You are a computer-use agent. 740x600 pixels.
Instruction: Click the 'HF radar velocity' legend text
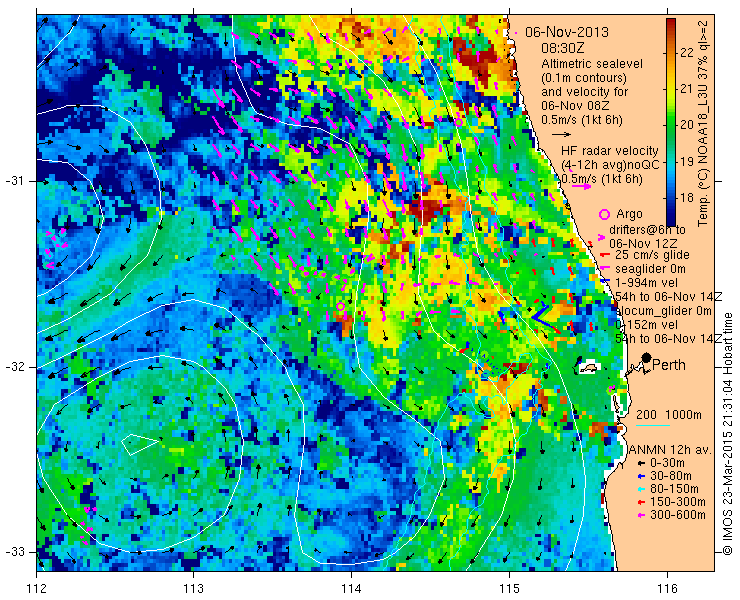[x=610, y=151]
